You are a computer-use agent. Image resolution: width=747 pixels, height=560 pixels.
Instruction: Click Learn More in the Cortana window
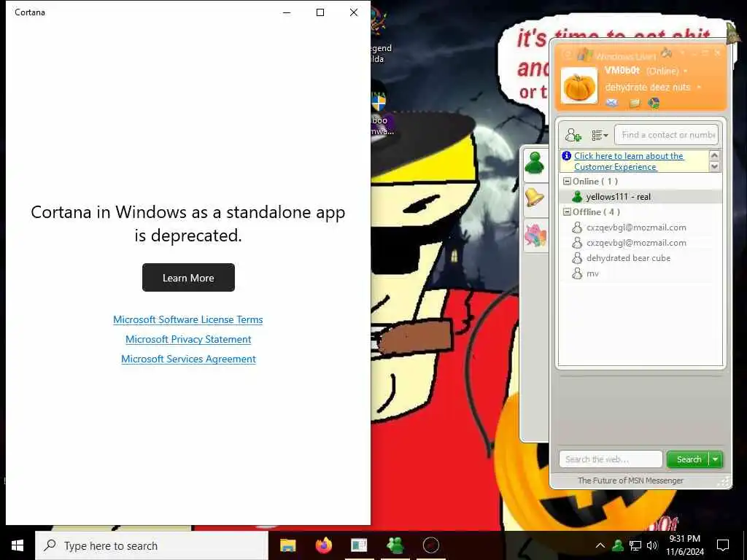(188, 278)
